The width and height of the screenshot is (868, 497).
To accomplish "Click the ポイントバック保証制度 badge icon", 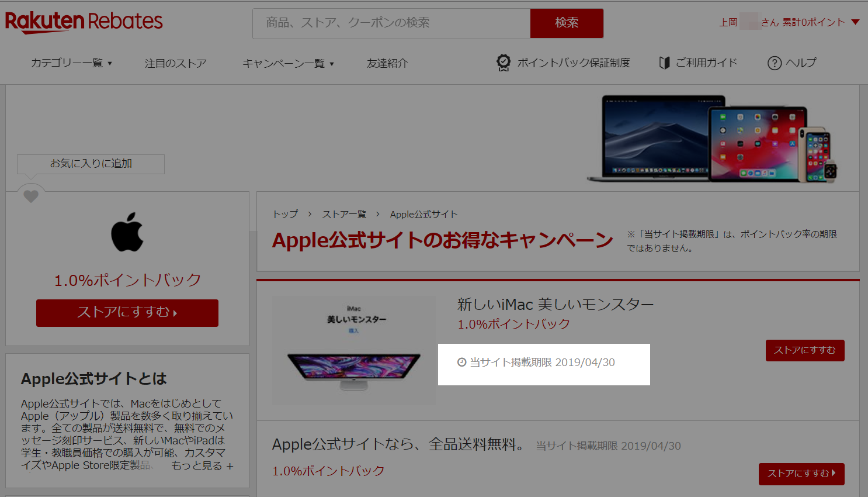I will pyautogui.click(x=504, y=63).
